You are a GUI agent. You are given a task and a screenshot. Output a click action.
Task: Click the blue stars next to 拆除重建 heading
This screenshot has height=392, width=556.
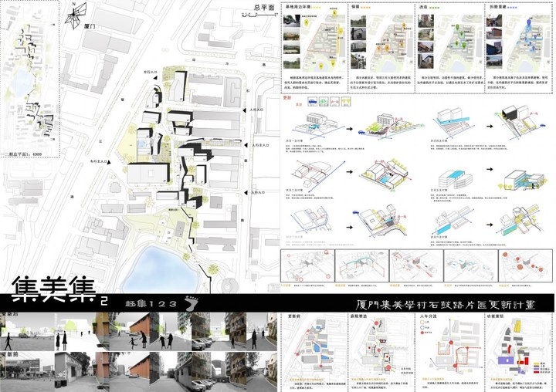(x=511, y=7)
